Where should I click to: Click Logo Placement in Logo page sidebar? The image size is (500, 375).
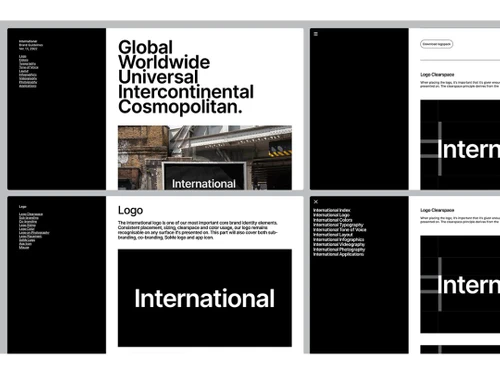[30, 236]
